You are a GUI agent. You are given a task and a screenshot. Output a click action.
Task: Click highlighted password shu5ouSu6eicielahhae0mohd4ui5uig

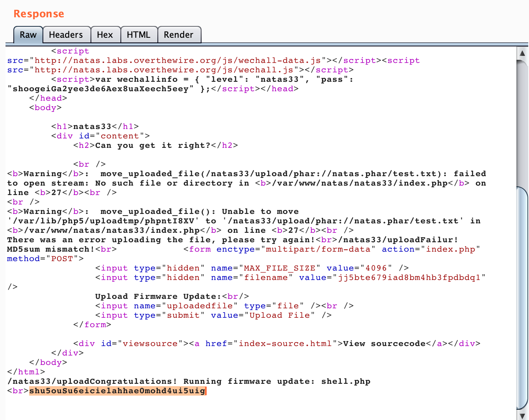[x=117, y=391]
